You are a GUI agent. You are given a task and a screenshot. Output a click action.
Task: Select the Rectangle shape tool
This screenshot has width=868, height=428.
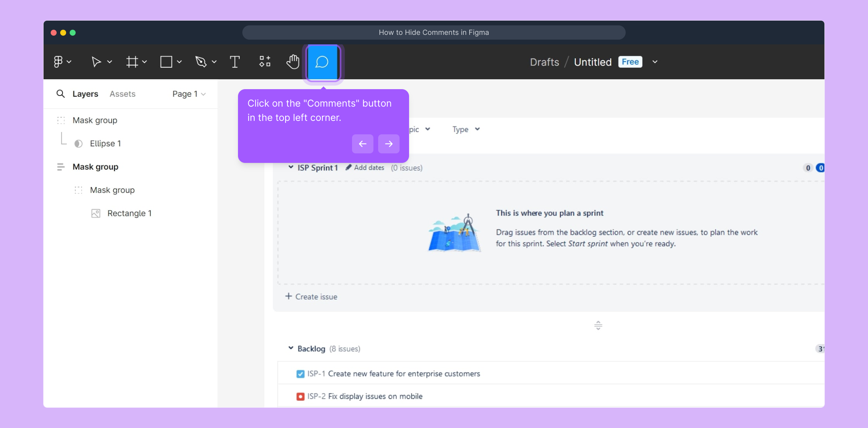pos(166,62)
